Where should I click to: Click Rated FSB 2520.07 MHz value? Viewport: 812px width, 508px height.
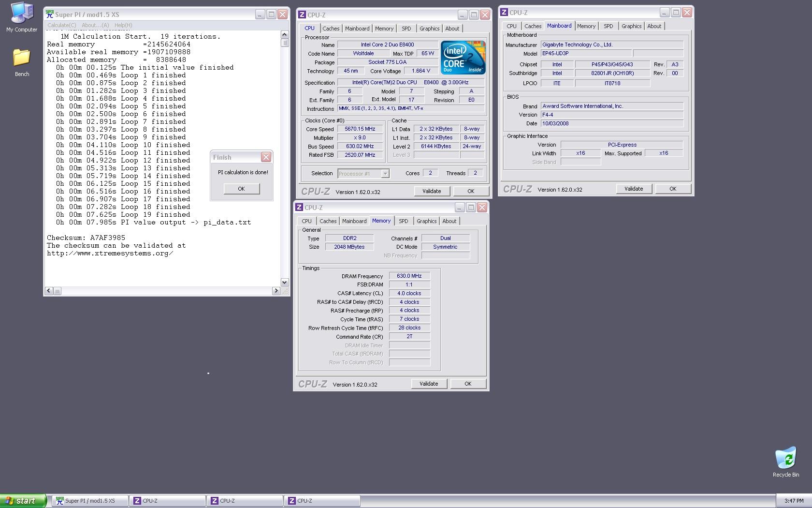(360, 155)
